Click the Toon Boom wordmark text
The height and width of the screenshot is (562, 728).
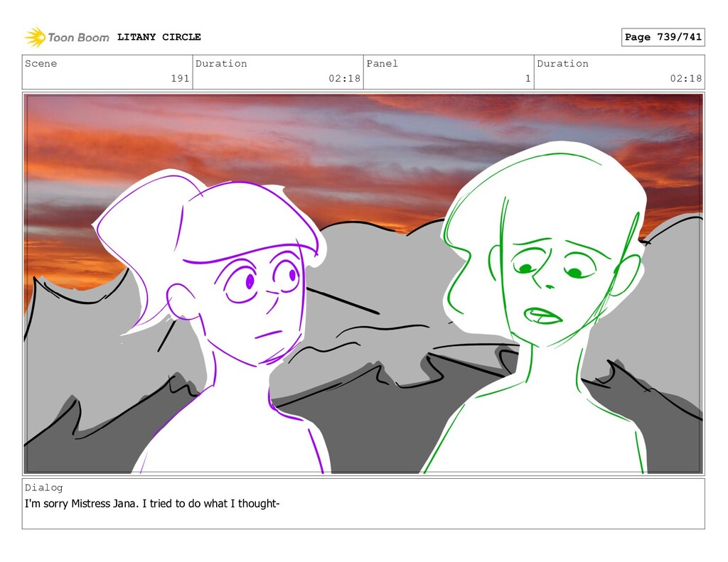(x=78, y=38)
